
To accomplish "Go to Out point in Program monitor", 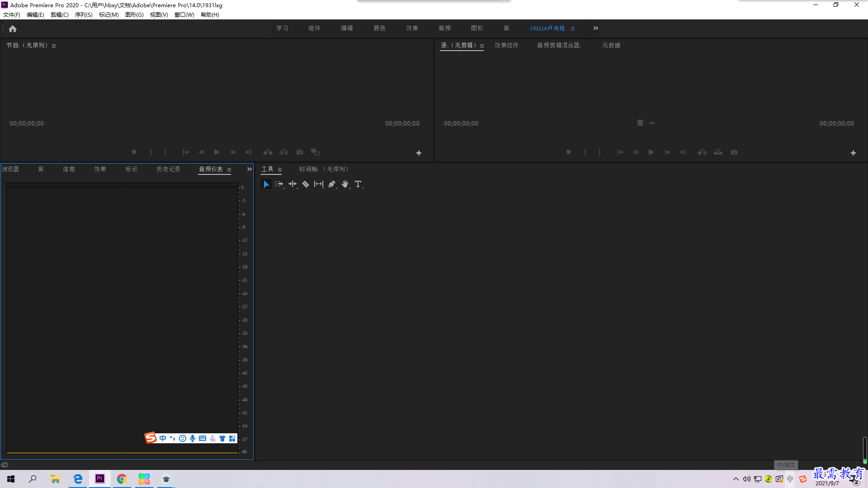I will 248,152.
